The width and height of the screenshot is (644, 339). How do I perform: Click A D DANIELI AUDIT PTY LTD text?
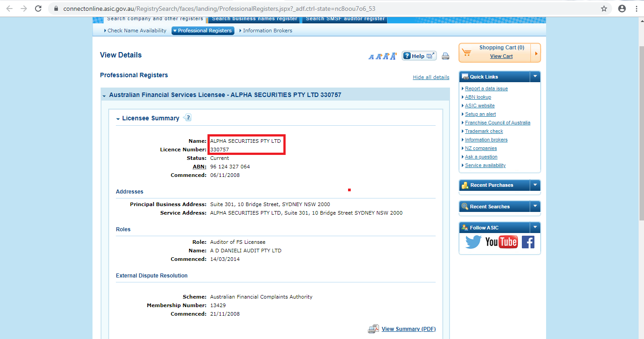point(246,251)
